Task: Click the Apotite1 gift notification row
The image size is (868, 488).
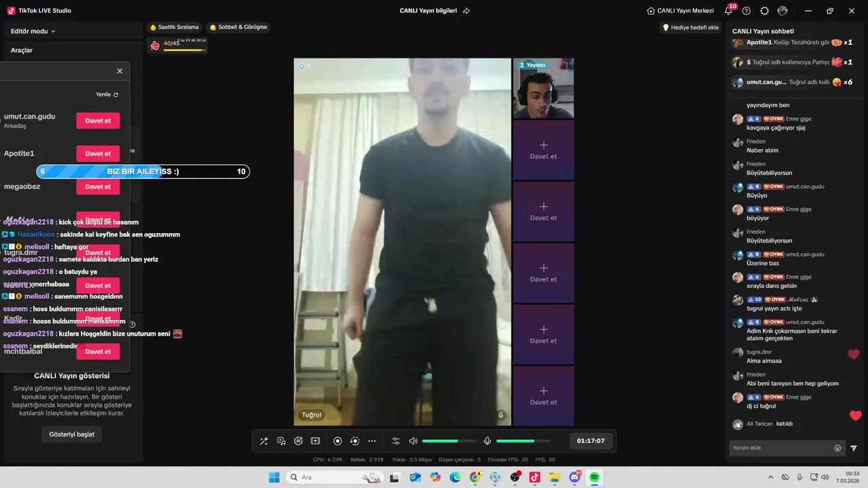Action: coord(793,43)
